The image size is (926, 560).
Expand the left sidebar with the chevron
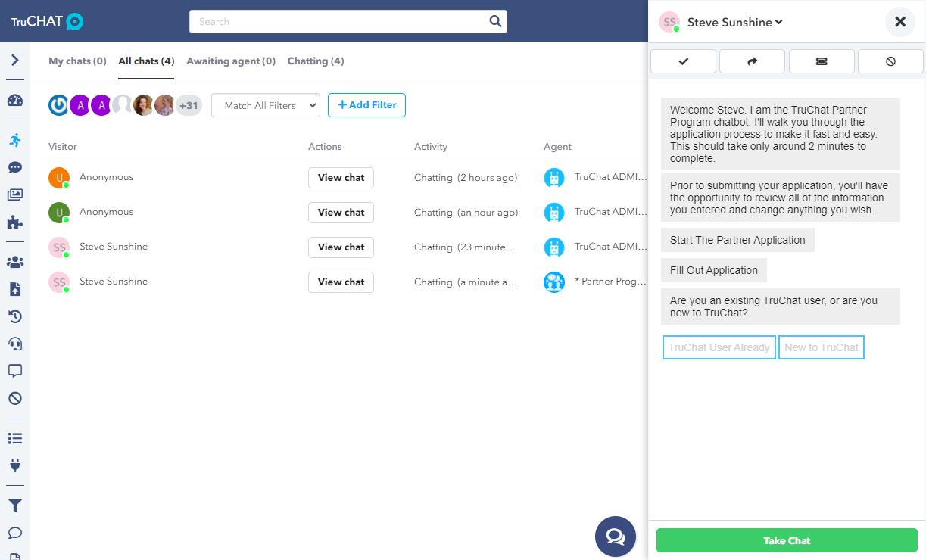14,61
